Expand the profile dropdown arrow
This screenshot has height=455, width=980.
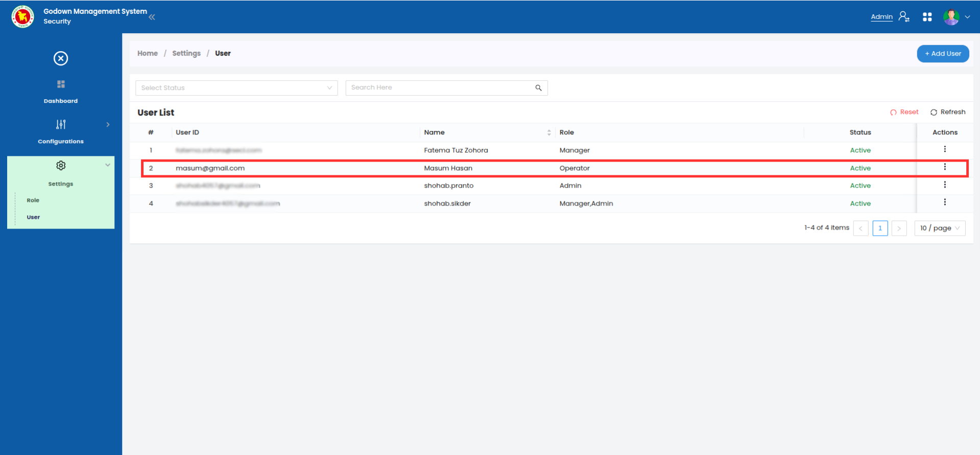tap(967, 17)
